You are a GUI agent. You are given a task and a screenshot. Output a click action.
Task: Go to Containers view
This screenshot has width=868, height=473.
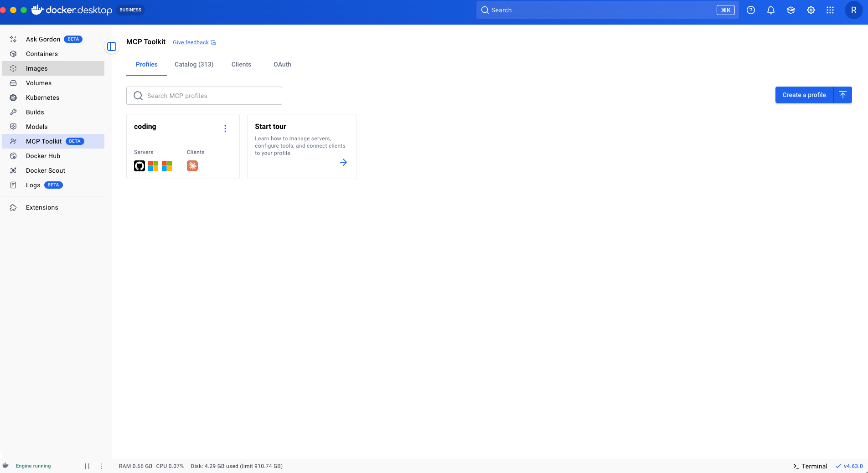coord(53,54)
